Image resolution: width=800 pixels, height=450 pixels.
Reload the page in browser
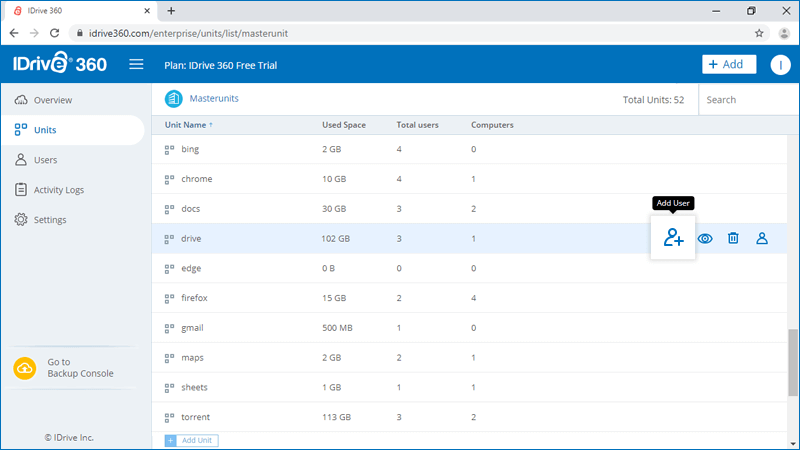coord(55,33)
